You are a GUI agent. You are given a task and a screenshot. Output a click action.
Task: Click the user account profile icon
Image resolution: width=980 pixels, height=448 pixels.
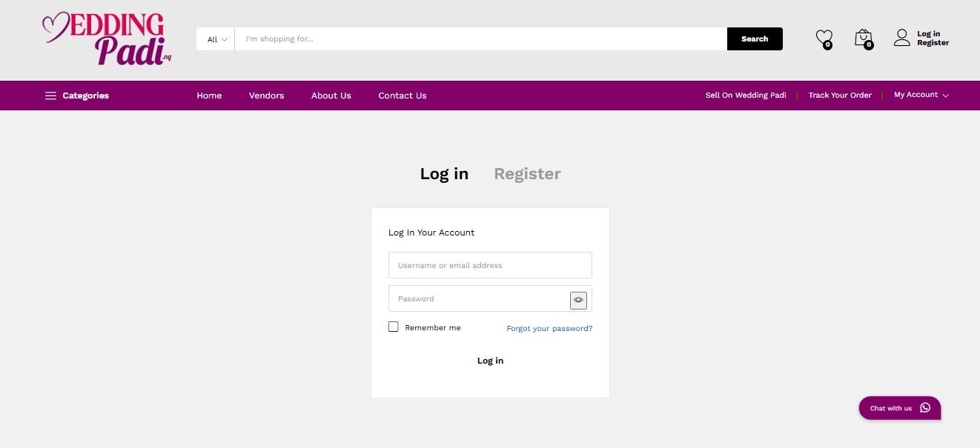pyautogui.click(x=901, y=38)
